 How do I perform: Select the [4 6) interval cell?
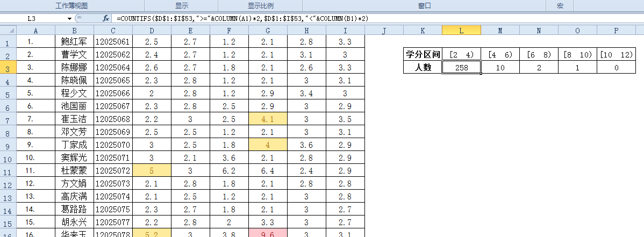[500, 54]
